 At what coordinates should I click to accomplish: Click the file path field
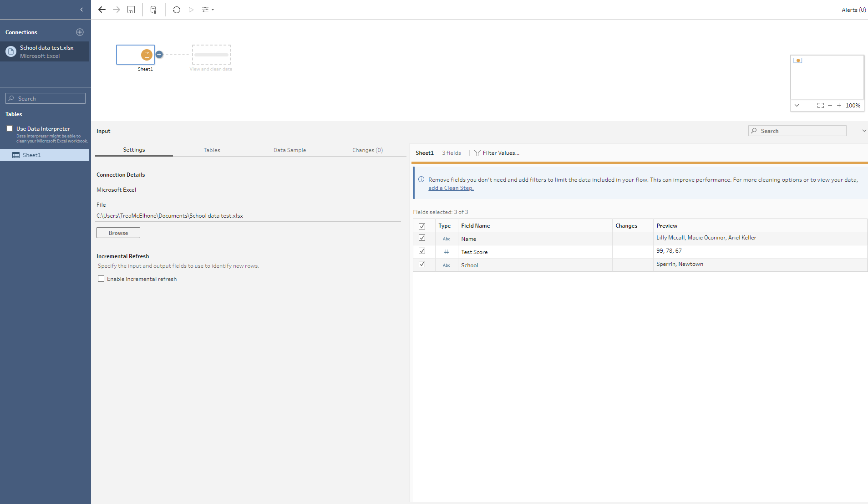coord(249,216)
